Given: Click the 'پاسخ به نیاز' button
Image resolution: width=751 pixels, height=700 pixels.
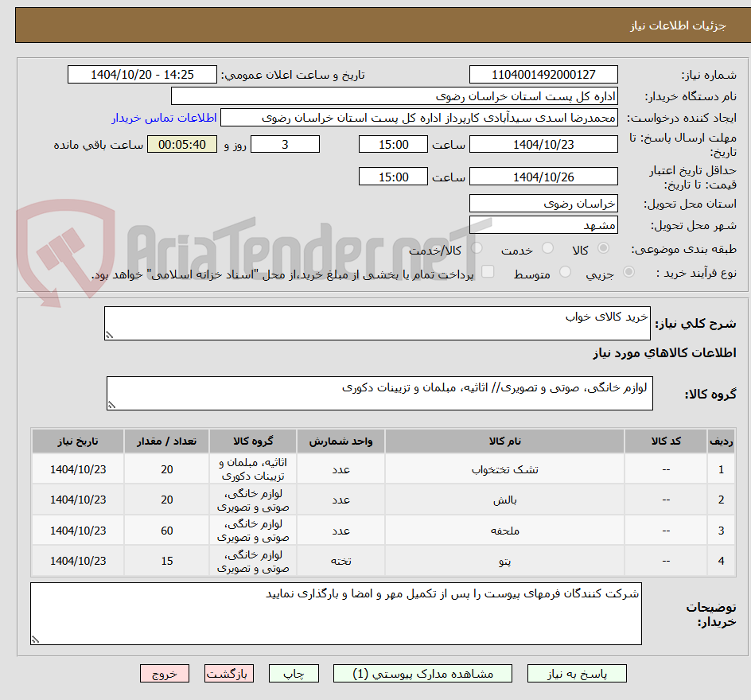Looking at the screenshot, I should click(577, 673).
